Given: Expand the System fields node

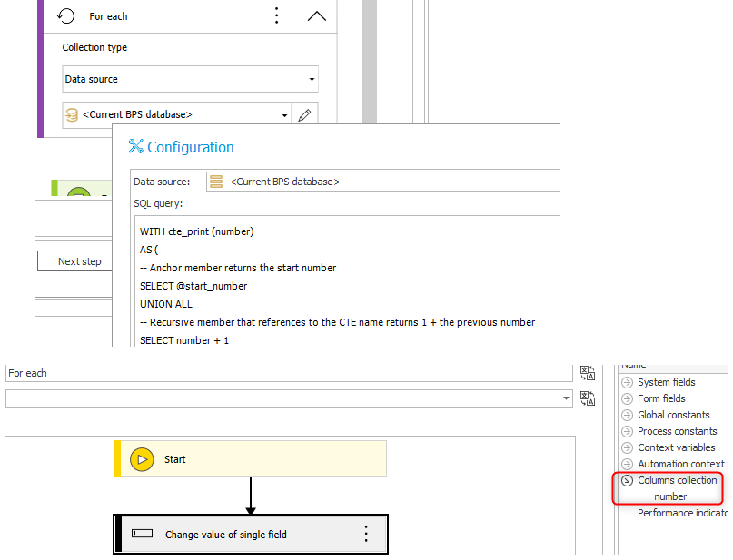Looking at the screenshot, I should [x=627, y=382].
